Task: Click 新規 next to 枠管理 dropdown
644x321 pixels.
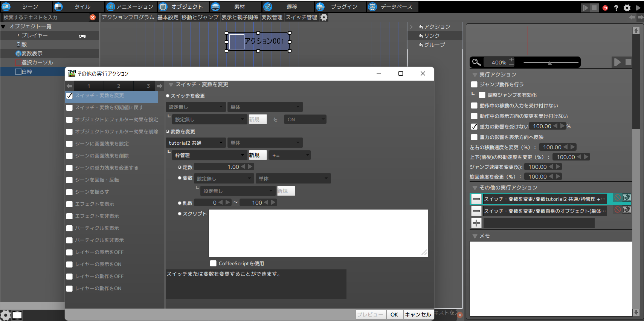Action: pyautogui.click(x=258, y=155)
